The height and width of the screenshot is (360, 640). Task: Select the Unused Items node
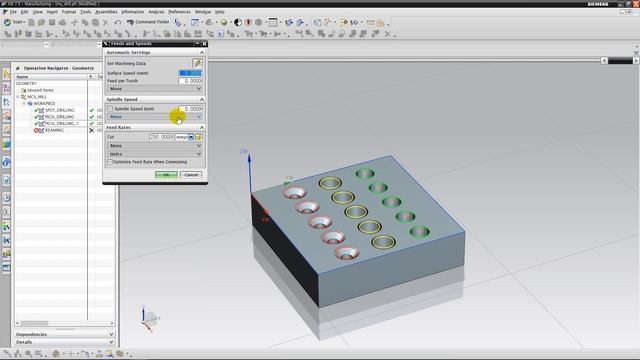click(x=40, y=90)
